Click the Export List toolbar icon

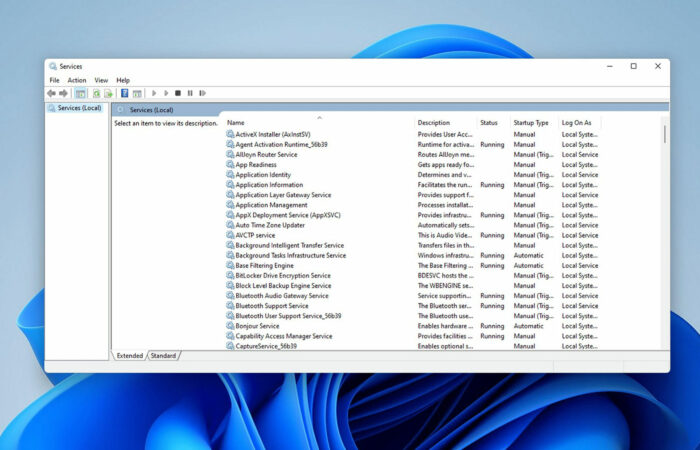point(108,93)
